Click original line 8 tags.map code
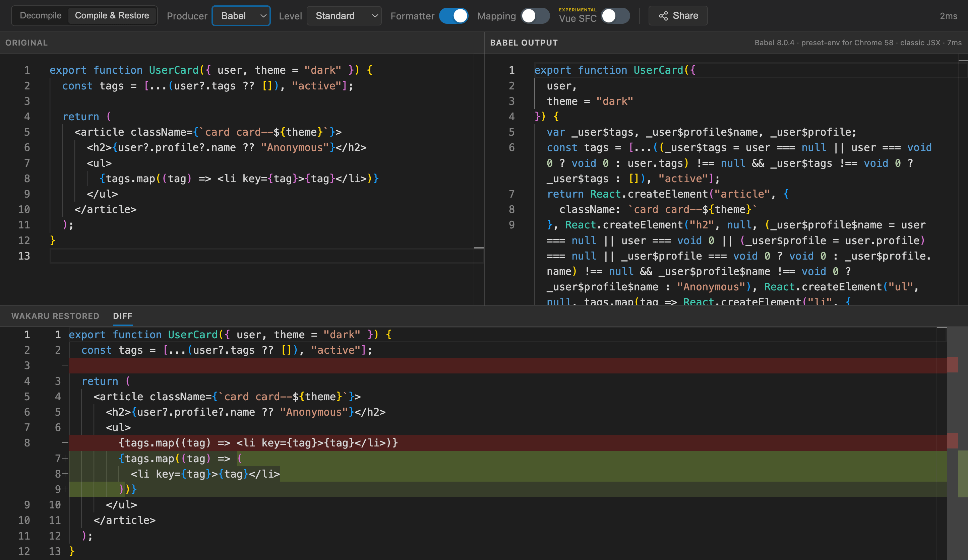Screen dimensions: 968x560 [x=239, y=179]
